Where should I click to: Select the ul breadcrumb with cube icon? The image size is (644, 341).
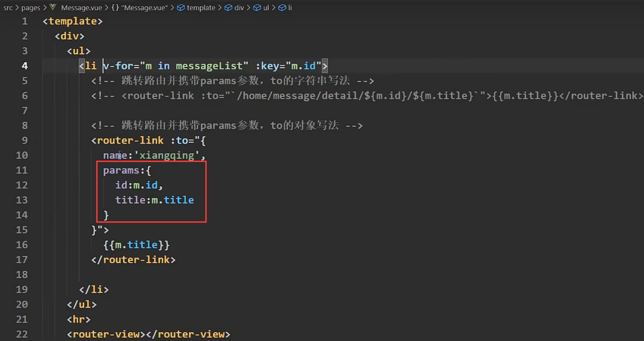pos(261,8)
